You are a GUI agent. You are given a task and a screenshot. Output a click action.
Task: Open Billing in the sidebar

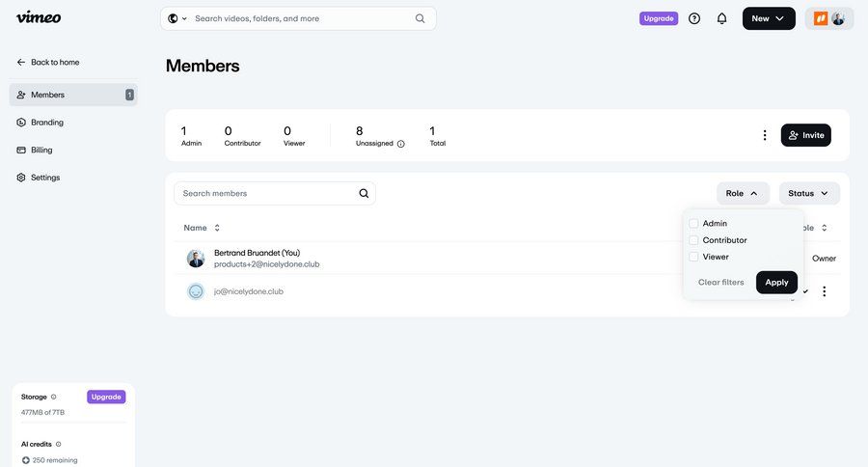pyautogui.click(x=41, y=150)
